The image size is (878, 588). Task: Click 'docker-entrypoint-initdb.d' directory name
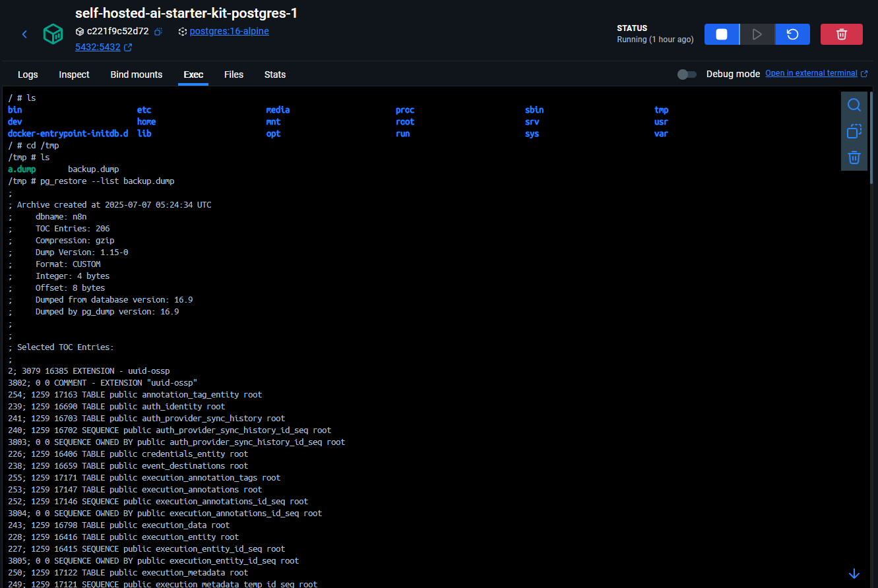tap(68, 134)
